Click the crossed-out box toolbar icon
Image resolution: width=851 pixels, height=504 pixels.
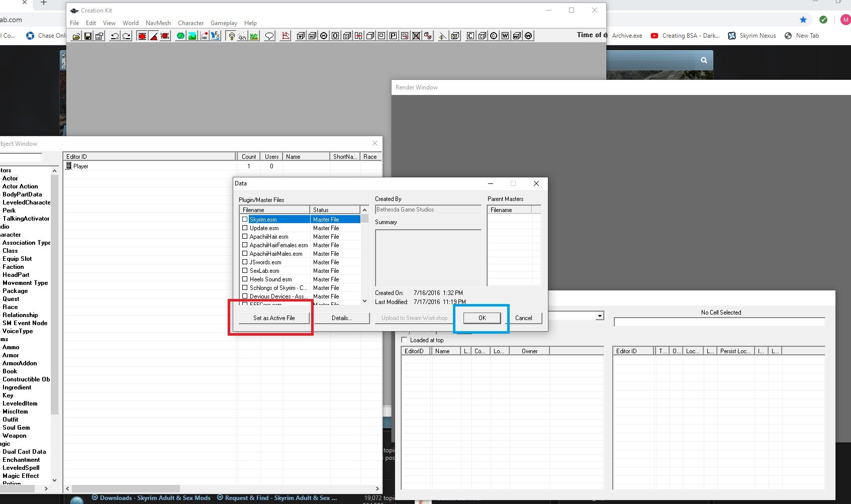(416, 36)
